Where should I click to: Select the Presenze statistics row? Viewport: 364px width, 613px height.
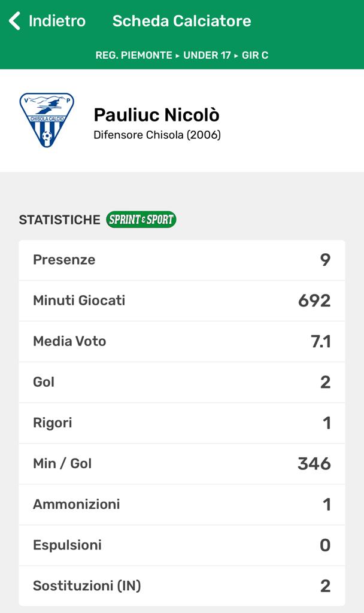[182, 260]
